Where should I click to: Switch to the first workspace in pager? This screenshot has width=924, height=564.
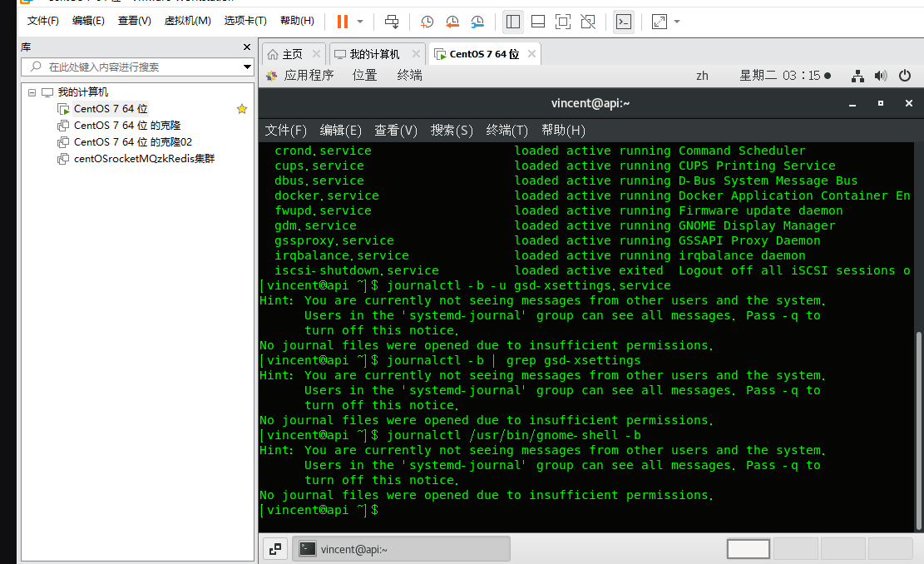click(749, 549)
